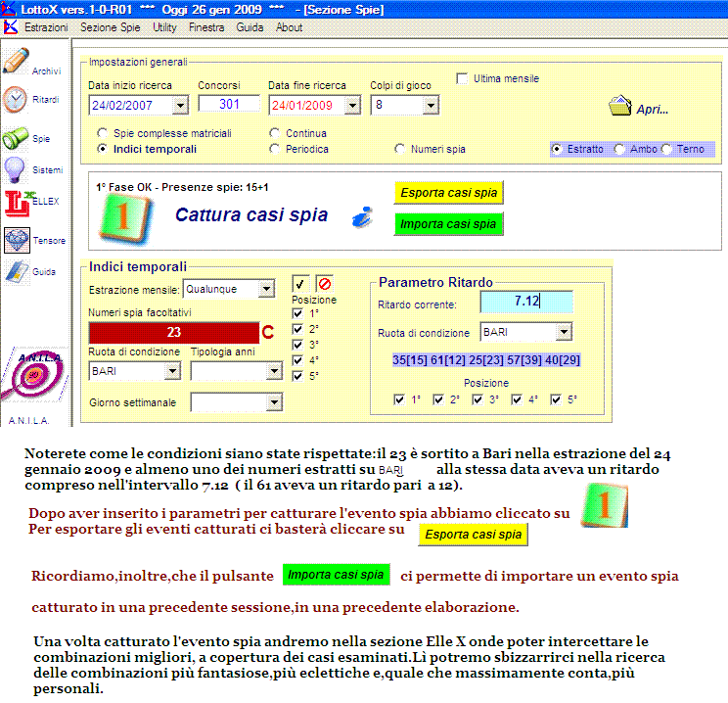Click the green Importa casi spia button
This screenshot has height=703, width=728.
coord(448,224)
